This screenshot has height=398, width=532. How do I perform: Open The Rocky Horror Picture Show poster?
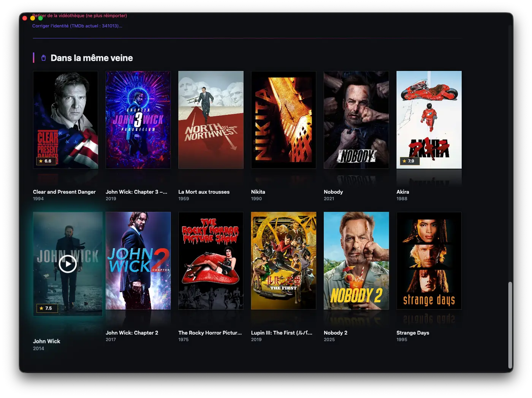tap(211, 261)
